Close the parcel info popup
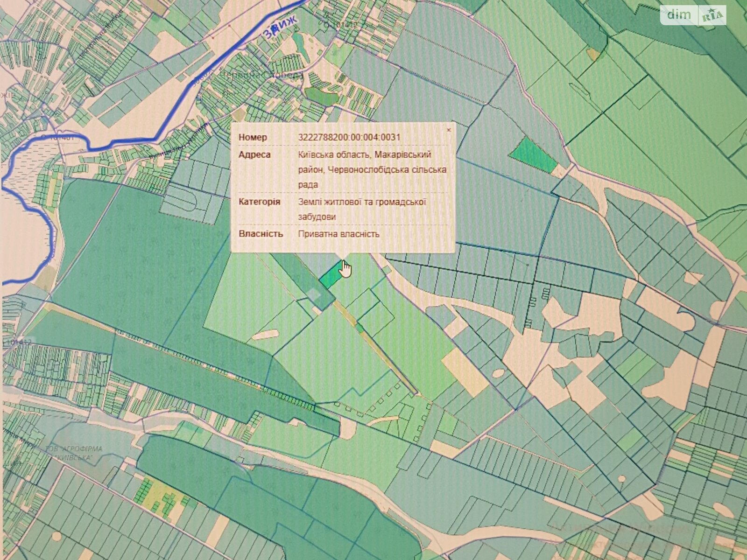Viewport: 747px width, 560px height. coord(449,130)
